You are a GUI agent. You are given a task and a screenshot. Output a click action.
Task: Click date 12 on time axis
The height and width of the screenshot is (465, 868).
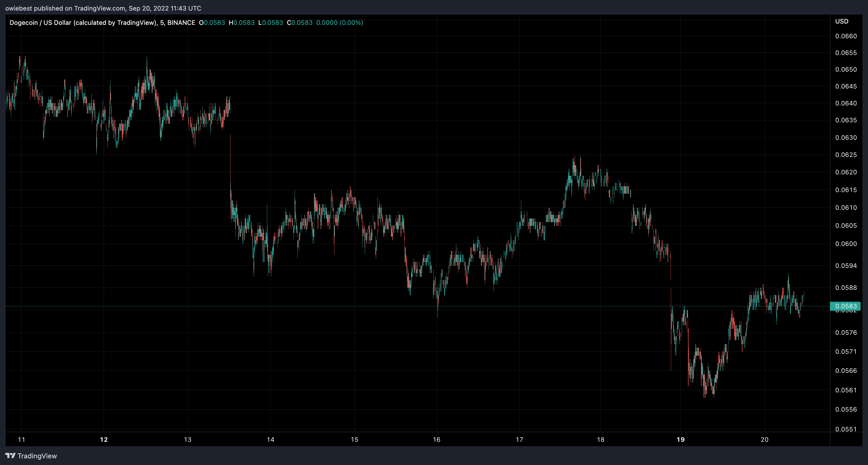(x=104, y=439)
